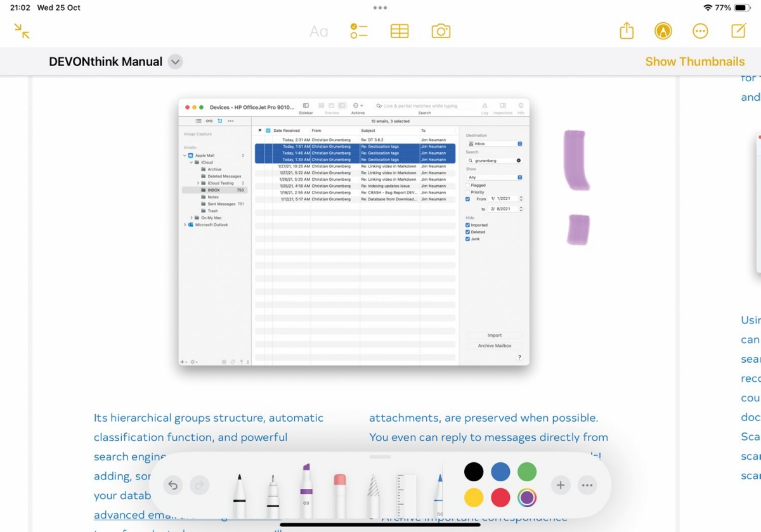The image size is (761, 532).
Task: Select the Ruler tool
Action: pyautogui.click(x=406, y=496)
